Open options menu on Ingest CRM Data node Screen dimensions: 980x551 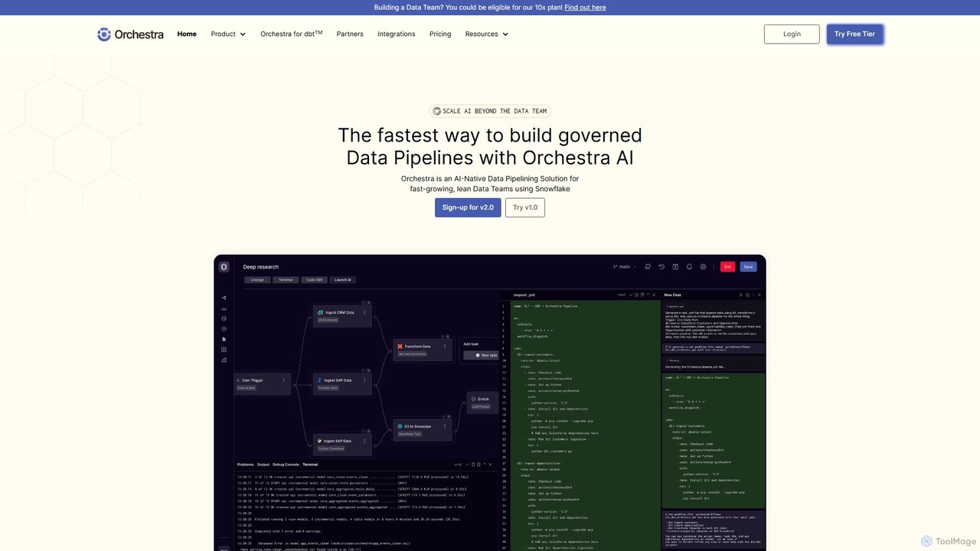364,312
